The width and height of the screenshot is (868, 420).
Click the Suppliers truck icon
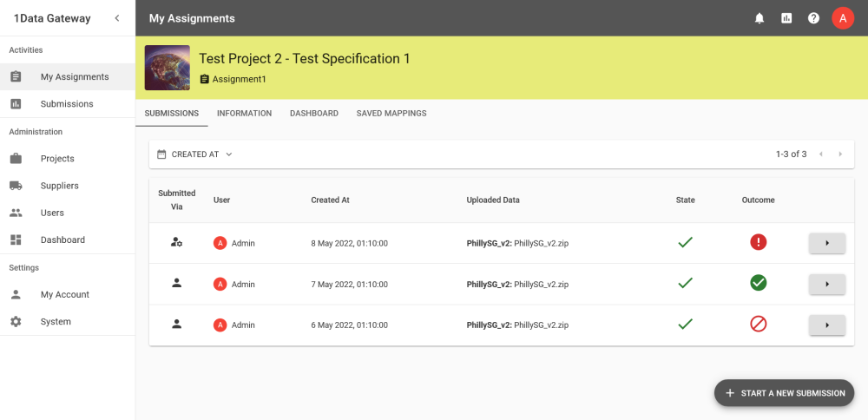tap(16, 186)
